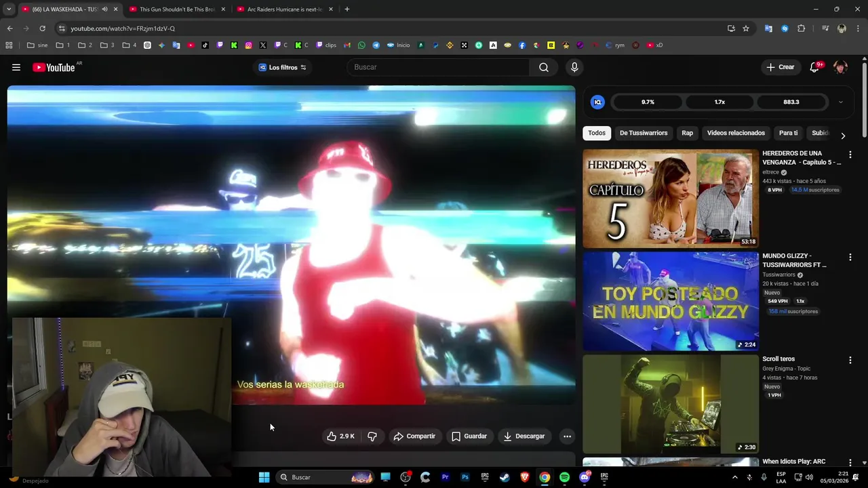
Task: Open options menu for Mundo Glizzy video
Action: 850,258
